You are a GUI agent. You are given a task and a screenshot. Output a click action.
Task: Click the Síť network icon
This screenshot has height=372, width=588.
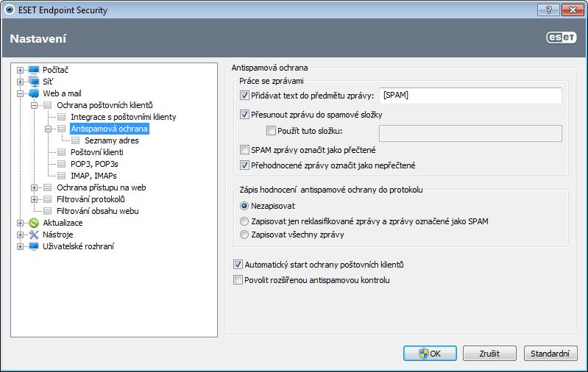tap(34, 82)
